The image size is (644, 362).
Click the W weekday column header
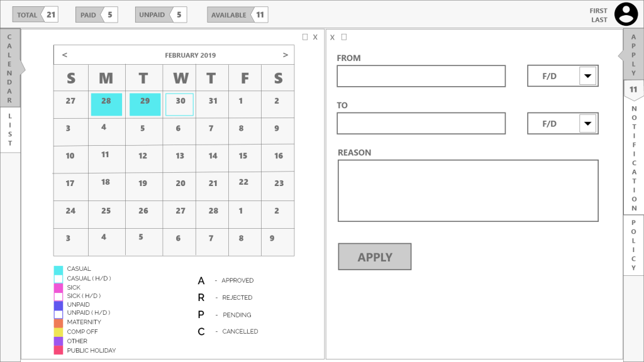(x=180, y=77)
